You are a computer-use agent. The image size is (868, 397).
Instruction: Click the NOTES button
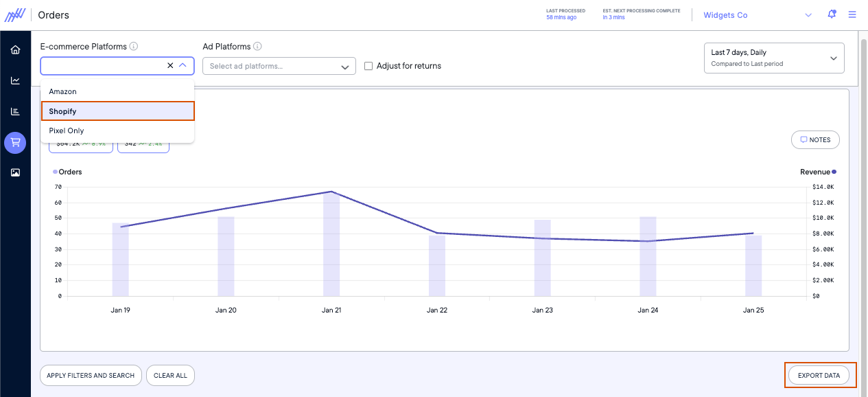(x=815, y=139)
